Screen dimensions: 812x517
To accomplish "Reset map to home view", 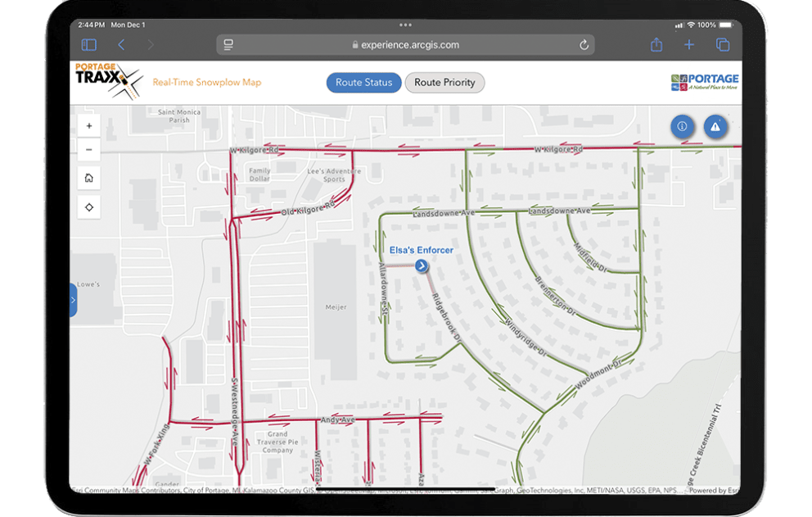I will point(89,178).
